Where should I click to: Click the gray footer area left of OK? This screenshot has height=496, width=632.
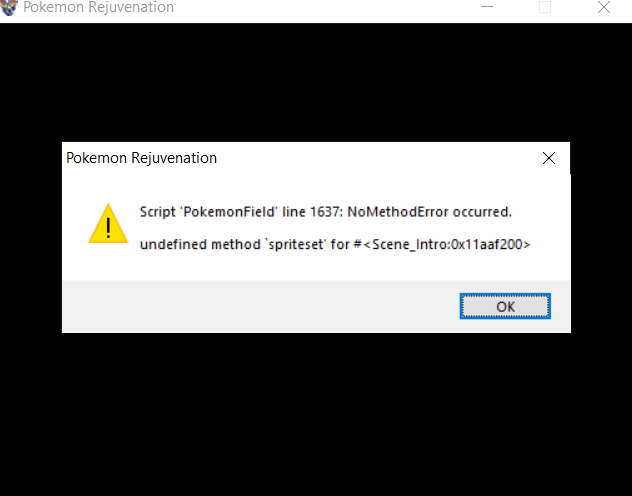pyautogui.click(x=258, y=306)
